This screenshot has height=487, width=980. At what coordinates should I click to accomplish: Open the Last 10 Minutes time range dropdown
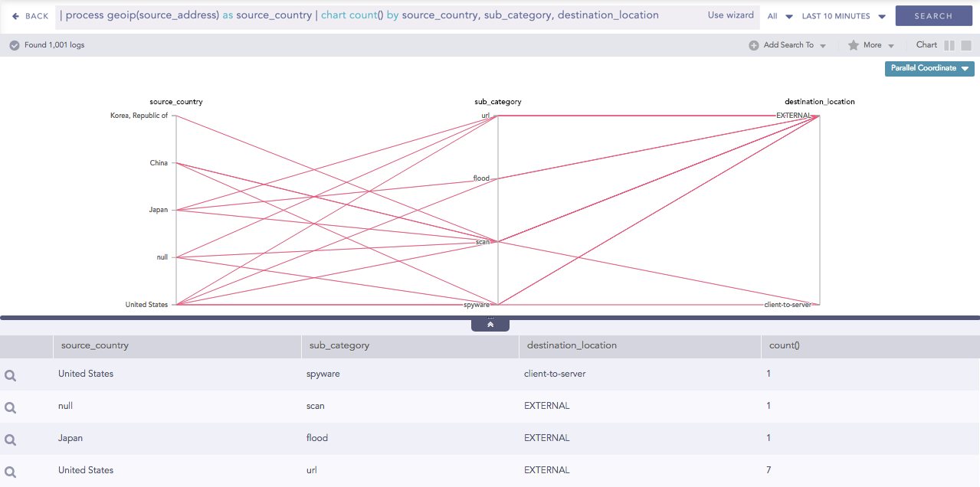click(x=843, y=16)
